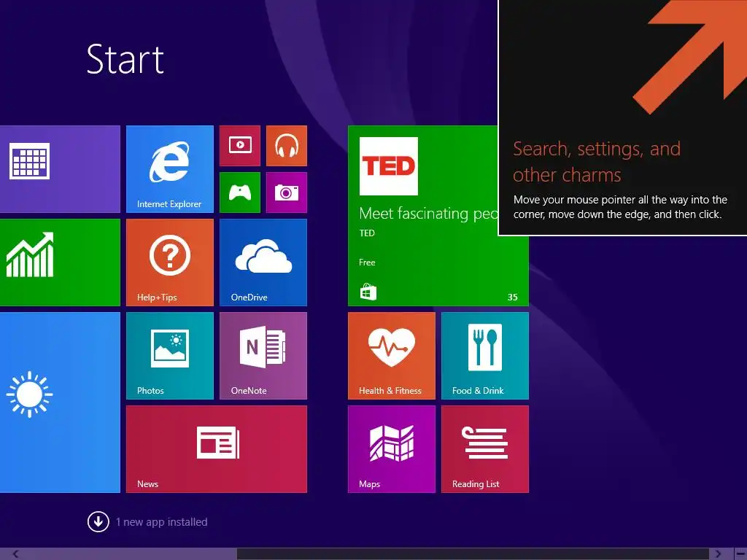Viewport: 747px width, 560px height.
Task: Open the Video tile
Action: tap(239, 146)
